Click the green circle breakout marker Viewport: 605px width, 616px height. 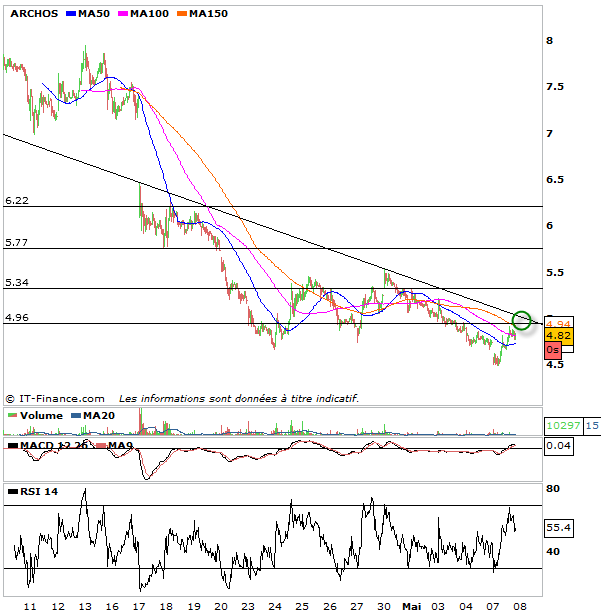coord(521,320)
